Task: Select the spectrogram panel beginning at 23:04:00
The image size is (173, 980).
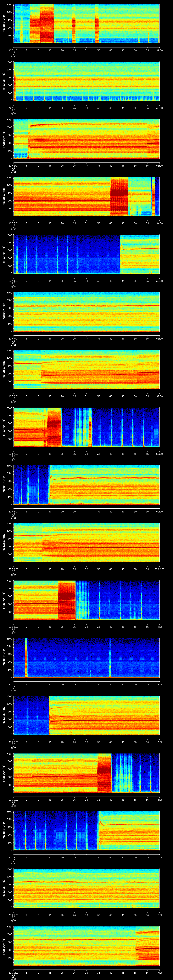Action: [87, 831]
